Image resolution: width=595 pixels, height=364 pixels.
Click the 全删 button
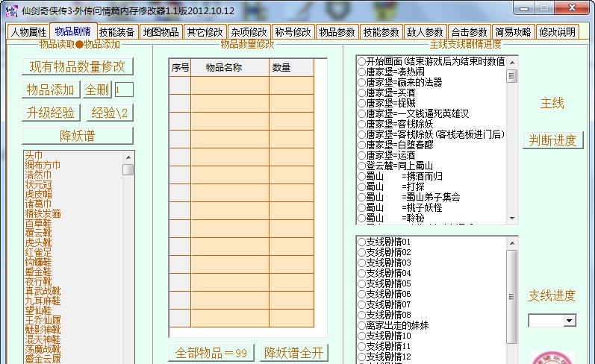(x=97, y=90)
